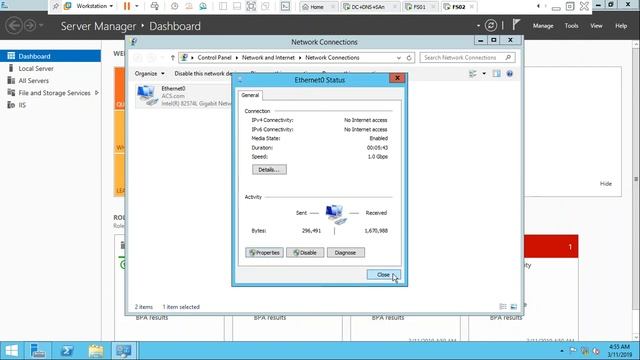
Task: Open the Organize dropdown menu
Action: point(149,73)
